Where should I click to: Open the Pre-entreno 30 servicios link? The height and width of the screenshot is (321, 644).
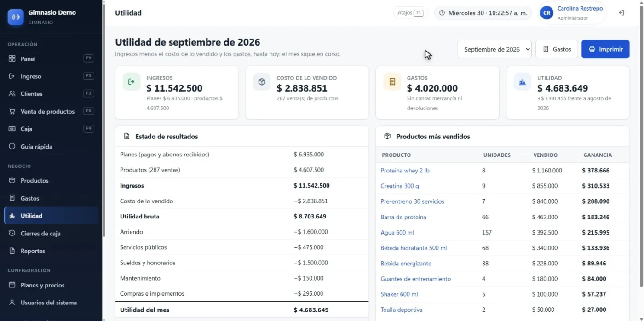(413, 201)
